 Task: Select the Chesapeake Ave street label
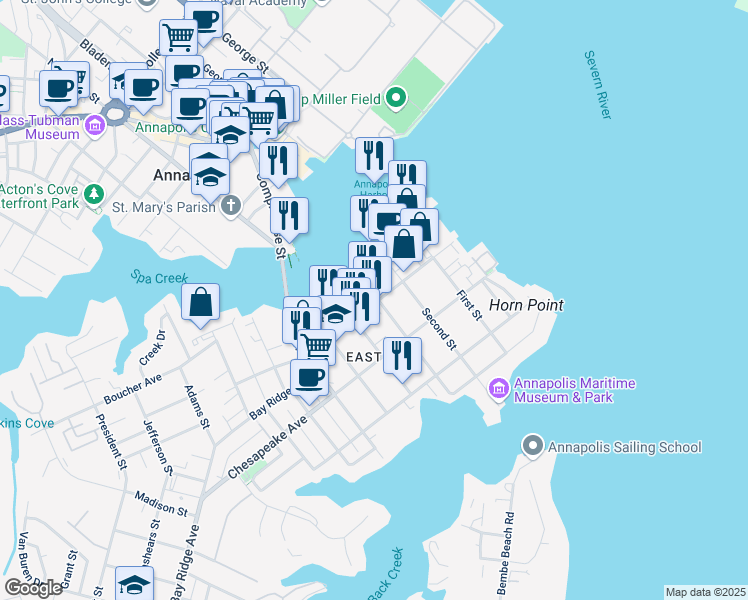(267, 447)
